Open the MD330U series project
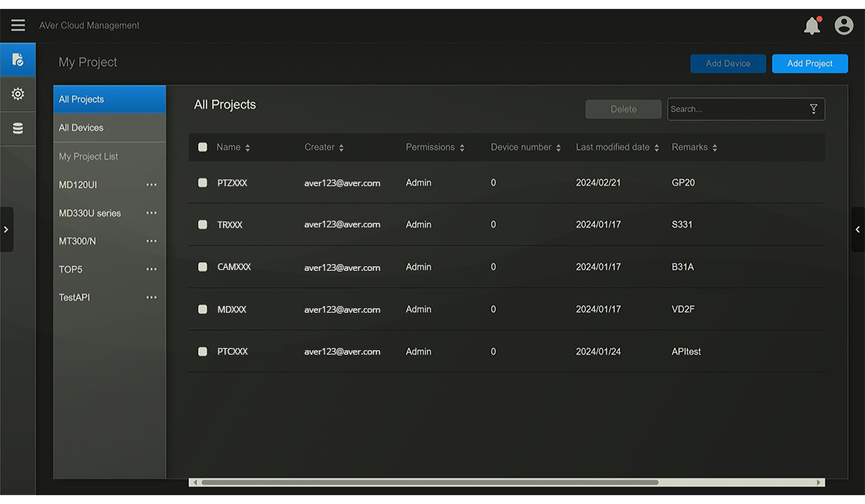The image size is (865, 504). pyautogui.click(x=90, y=213)
